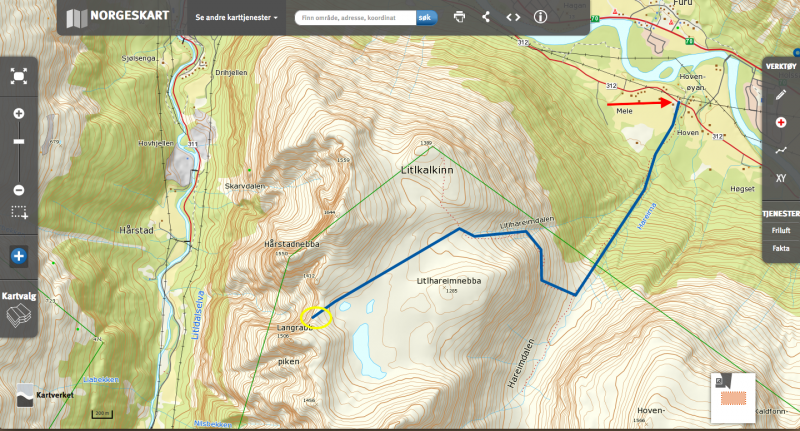Click the Utlhareimnebba map label

point(448,281)
